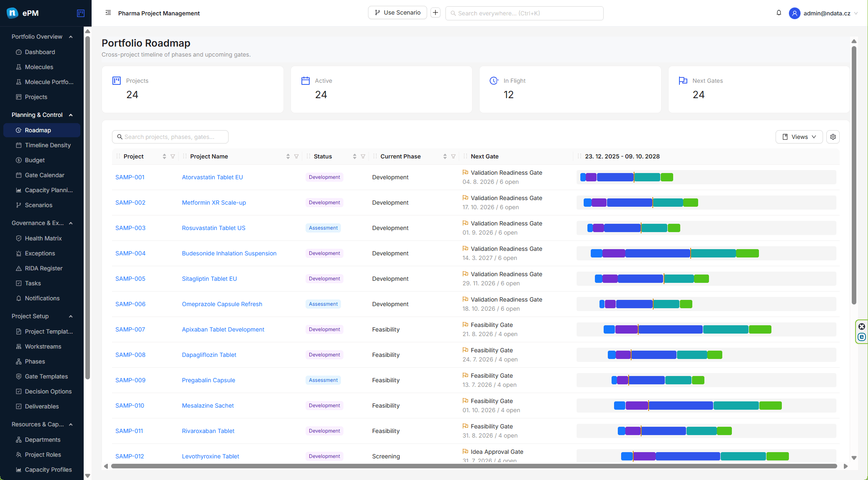868x480 pixels.
Task: Click the admin user avatar icon
Action: point(794,13)
